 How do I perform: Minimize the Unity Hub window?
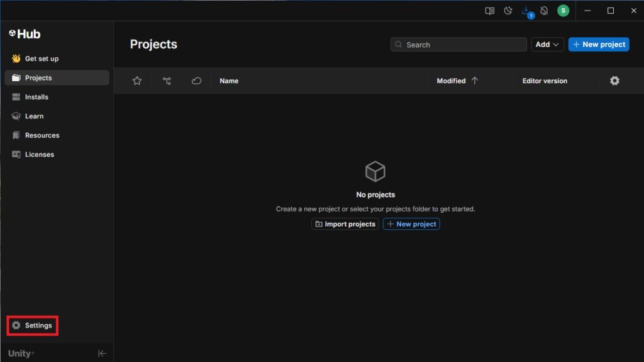click(x=587, y=11)
